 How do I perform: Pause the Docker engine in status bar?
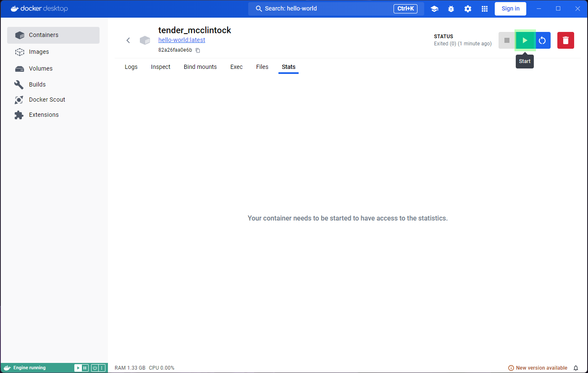pos(85,368)
